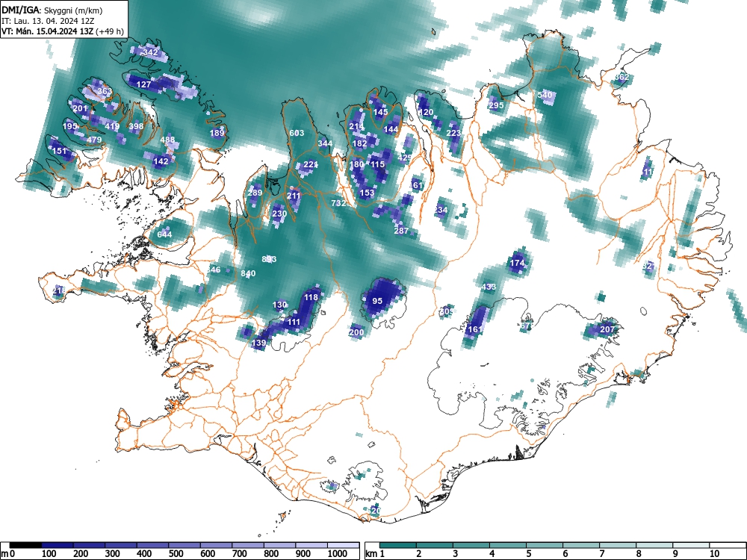The image size is (747, 560).
Task: Click visibility value 142 on the map
Action: [x=161, y=161]
